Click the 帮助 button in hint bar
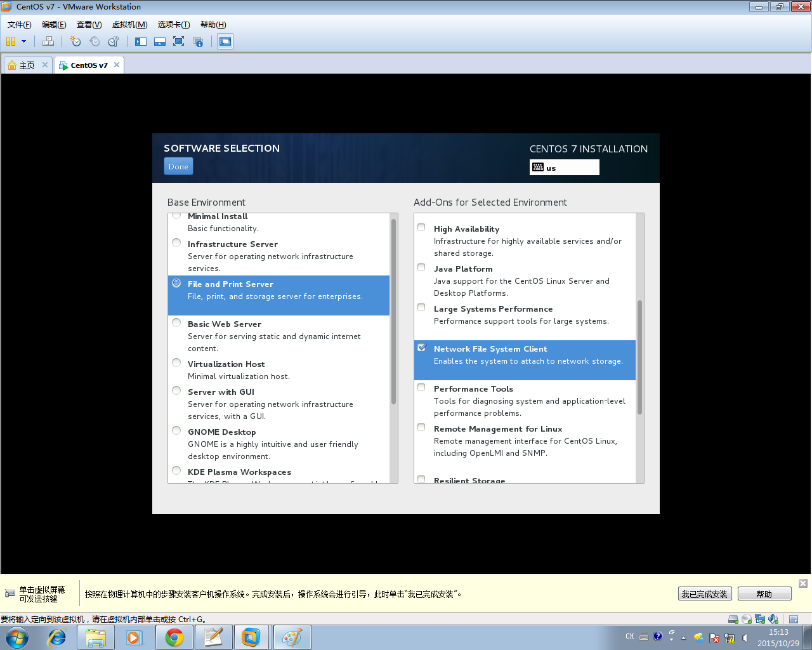812x650 pixels. pyautogui.click(x=764, y=594)
